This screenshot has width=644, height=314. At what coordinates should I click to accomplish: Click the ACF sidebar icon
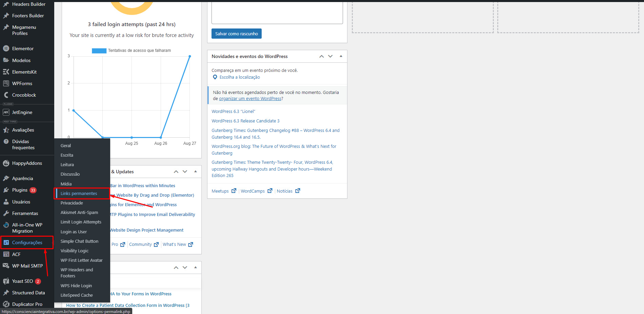click(6, 254)
